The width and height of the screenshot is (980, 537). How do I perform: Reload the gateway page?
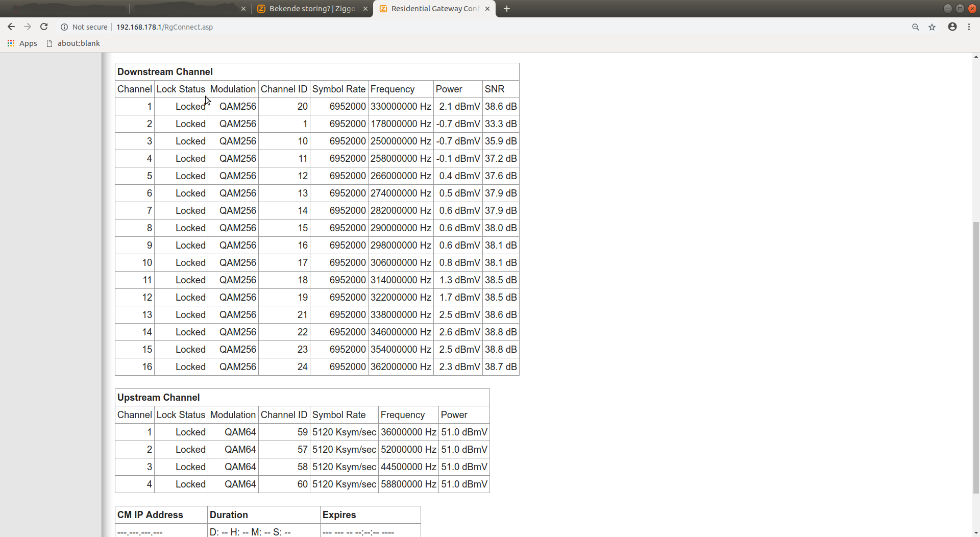44,27
